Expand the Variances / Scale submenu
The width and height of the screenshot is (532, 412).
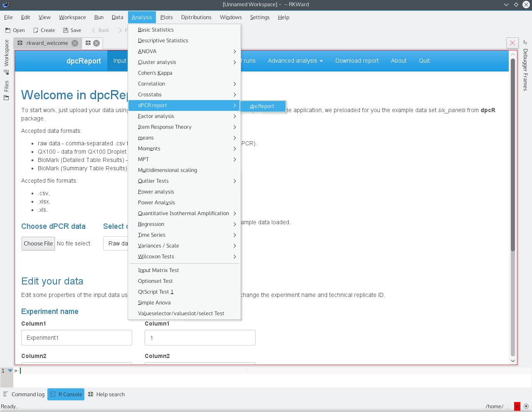pyautogui.click(x=184, y=246)
